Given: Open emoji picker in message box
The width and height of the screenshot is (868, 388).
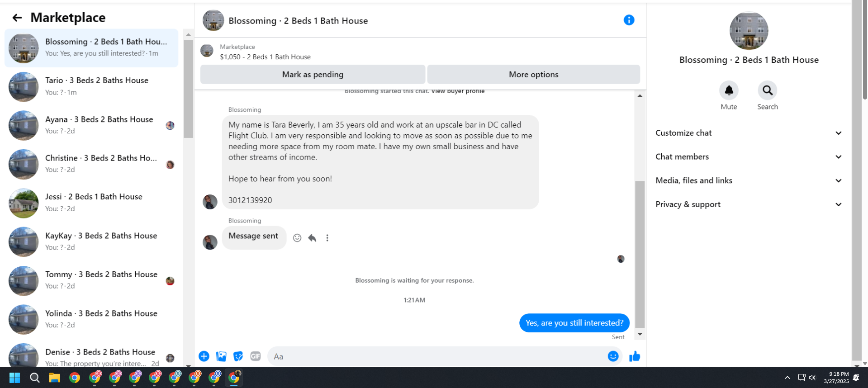Looking at the screenshot, I should tap(613, 356).
